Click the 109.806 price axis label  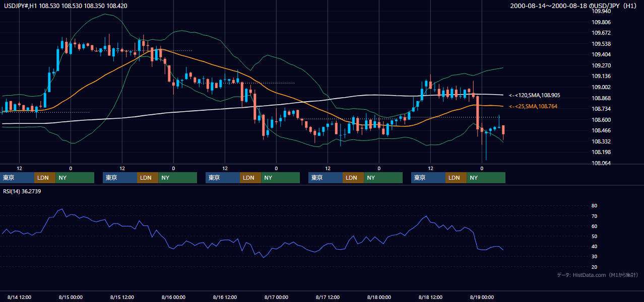point(602,22)
